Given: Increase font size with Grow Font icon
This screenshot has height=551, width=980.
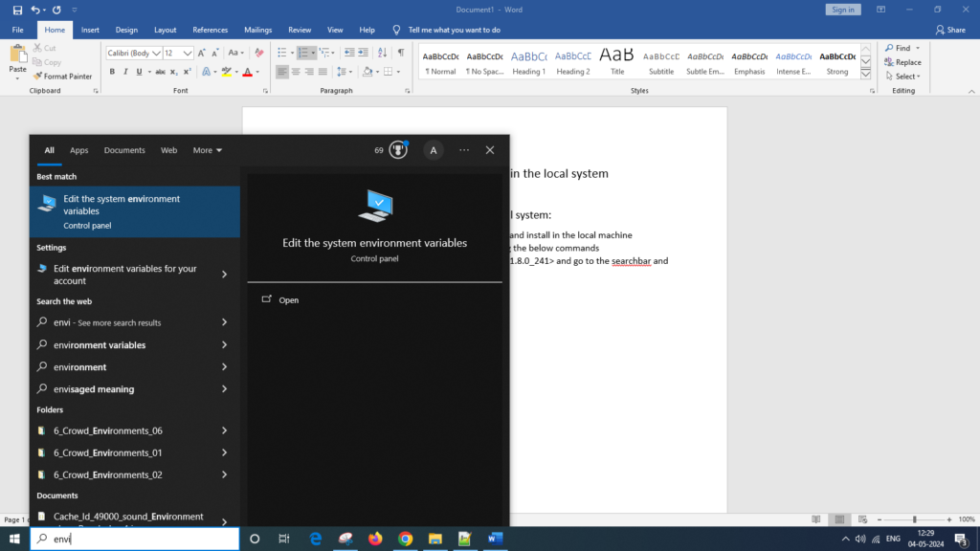Looking at the screenshot, I should point(201,54).
